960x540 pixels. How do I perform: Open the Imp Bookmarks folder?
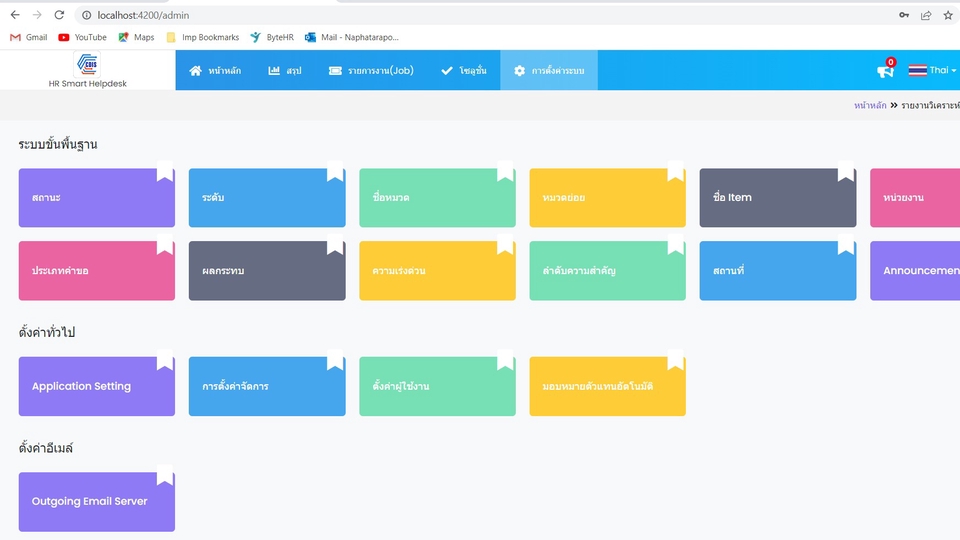[x=203, y=37]
